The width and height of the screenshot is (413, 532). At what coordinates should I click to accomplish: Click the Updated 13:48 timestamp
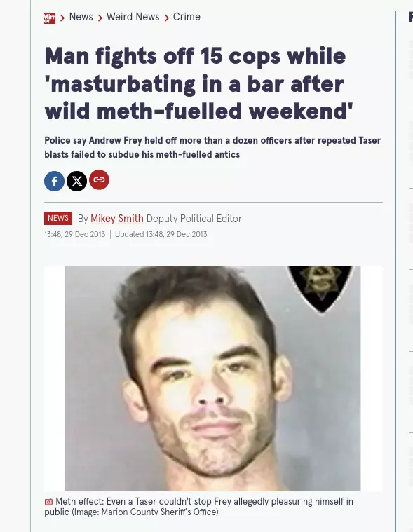[161, 234]
